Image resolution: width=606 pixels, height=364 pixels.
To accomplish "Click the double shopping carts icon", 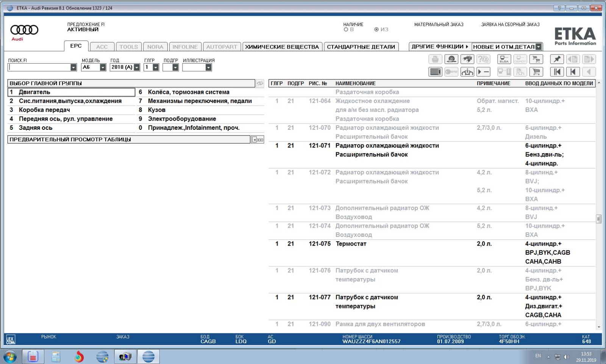I will pos(536,59).
